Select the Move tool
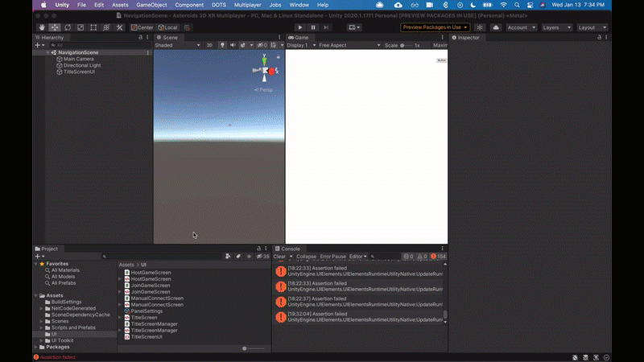Screen dimensions: 644x362 pyautogui.click(x=55, y=27)
